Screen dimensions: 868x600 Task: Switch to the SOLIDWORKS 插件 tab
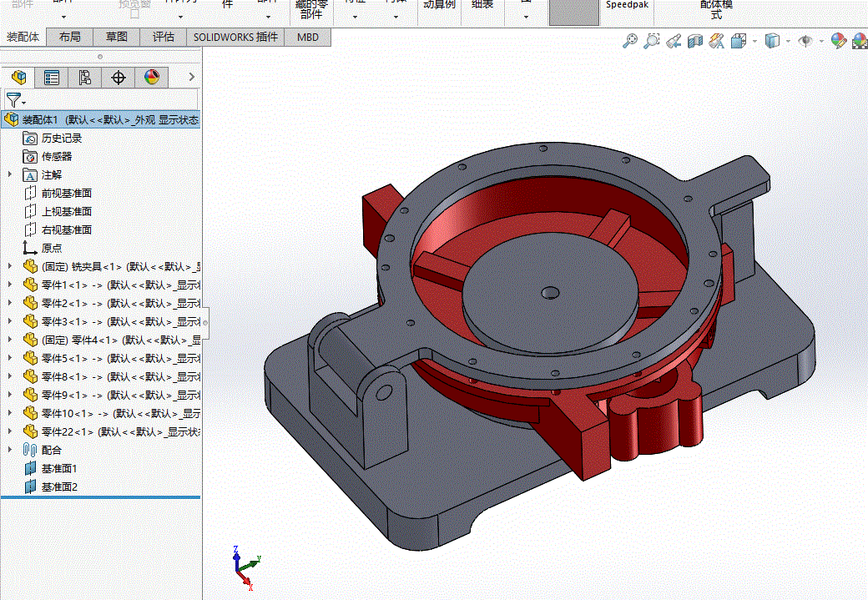tap(235, 37)
